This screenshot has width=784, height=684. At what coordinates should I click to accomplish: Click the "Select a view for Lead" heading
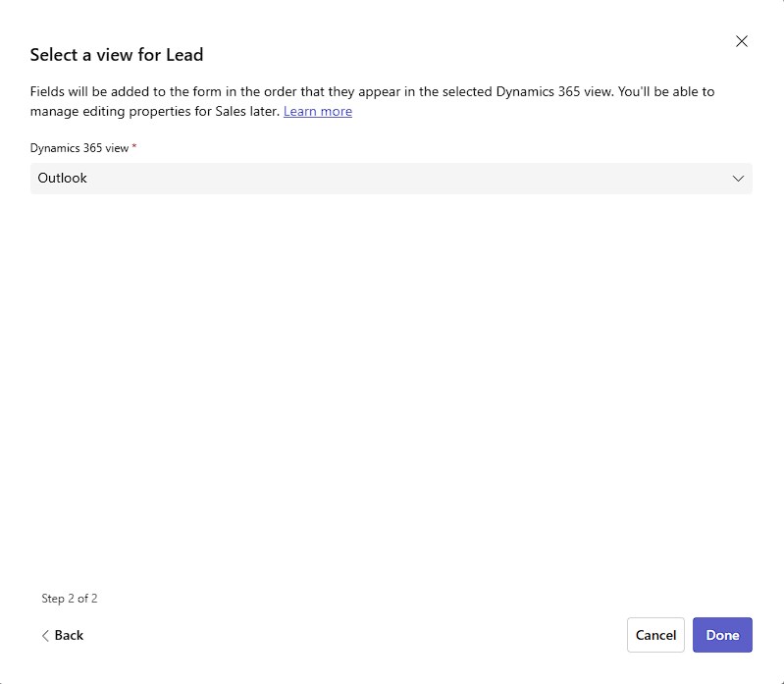pos(117,55)
